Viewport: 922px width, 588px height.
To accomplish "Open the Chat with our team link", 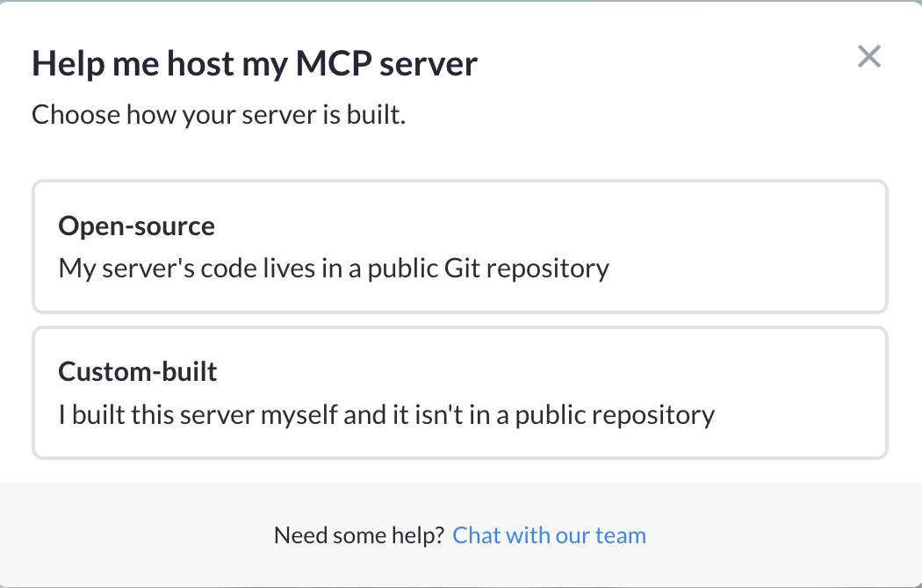I will click(549, 535).
